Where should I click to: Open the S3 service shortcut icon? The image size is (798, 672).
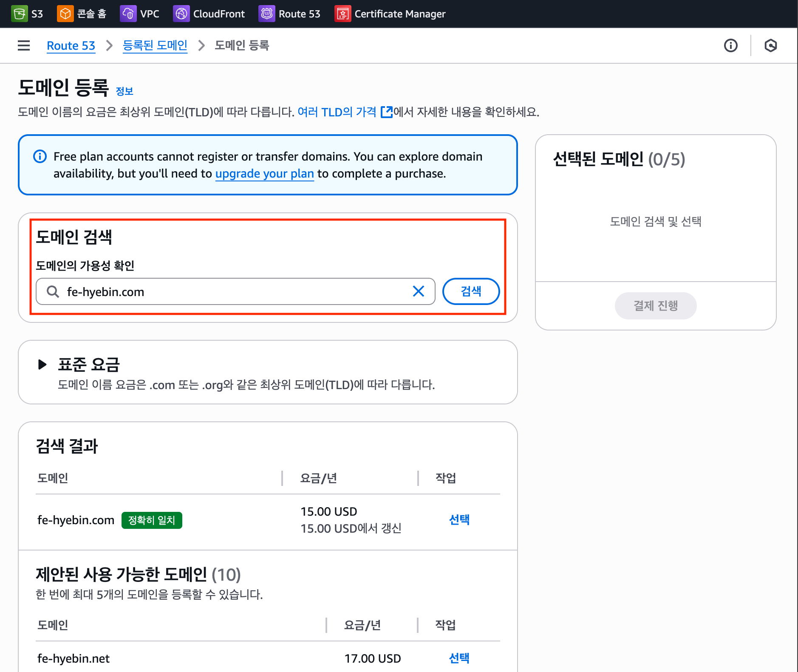(19, 14)
